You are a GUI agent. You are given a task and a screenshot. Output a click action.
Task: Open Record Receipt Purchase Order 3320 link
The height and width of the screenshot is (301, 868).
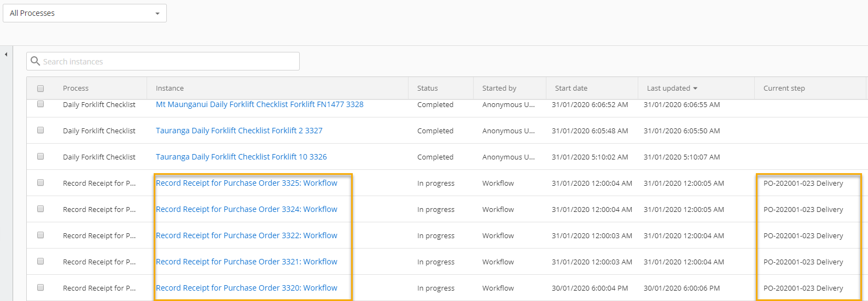tap(246, 288)
